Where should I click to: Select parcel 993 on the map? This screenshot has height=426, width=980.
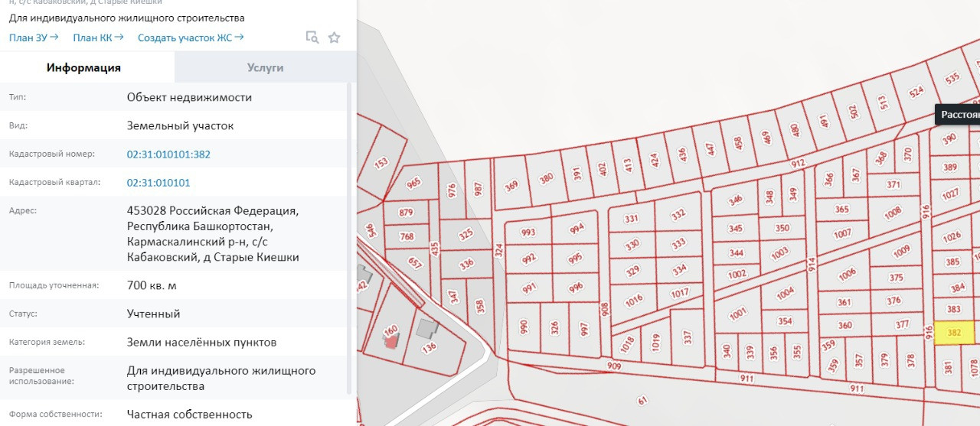point(528,233)
